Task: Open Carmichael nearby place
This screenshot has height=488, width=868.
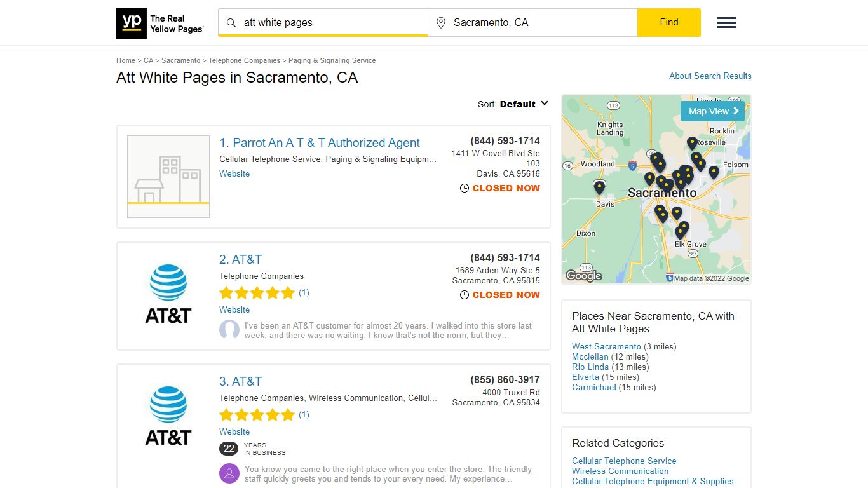Action: tap(594, 387)
